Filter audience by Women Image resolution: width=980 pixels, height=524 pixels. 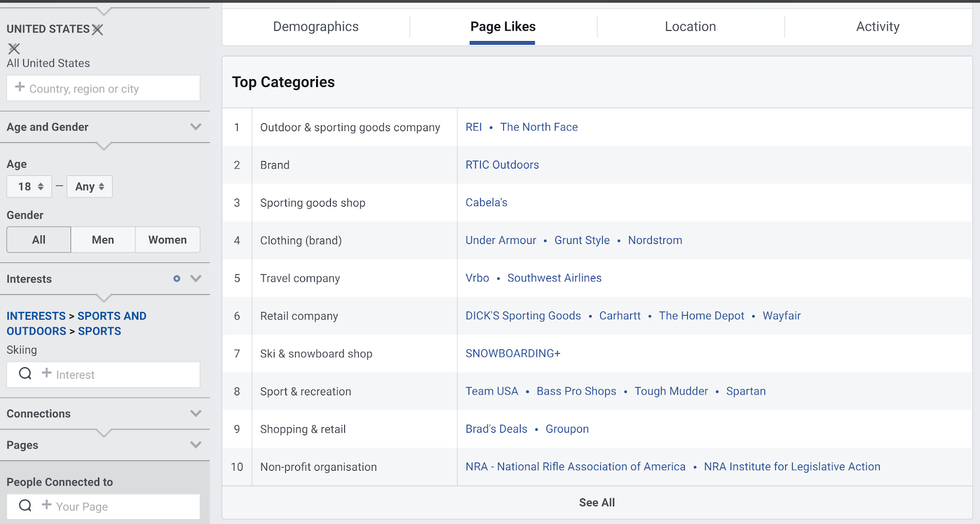pos(167,240)
